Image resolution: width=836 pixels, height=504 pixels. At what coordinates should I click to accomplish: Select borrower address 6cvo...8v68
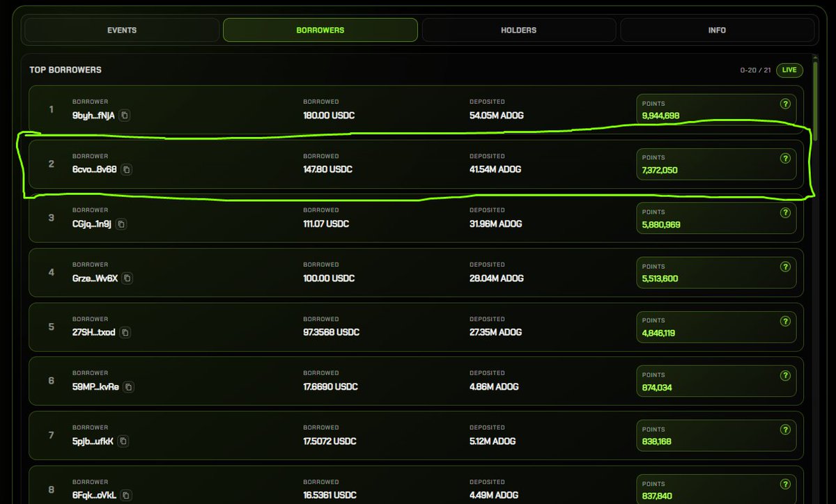(x=95, y=169)
